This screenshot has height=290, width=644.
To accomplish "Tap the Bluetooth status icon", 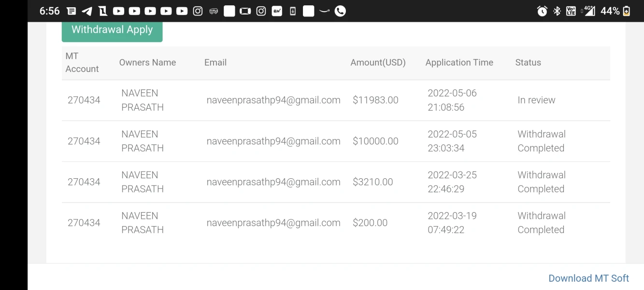I will [557, 11].
